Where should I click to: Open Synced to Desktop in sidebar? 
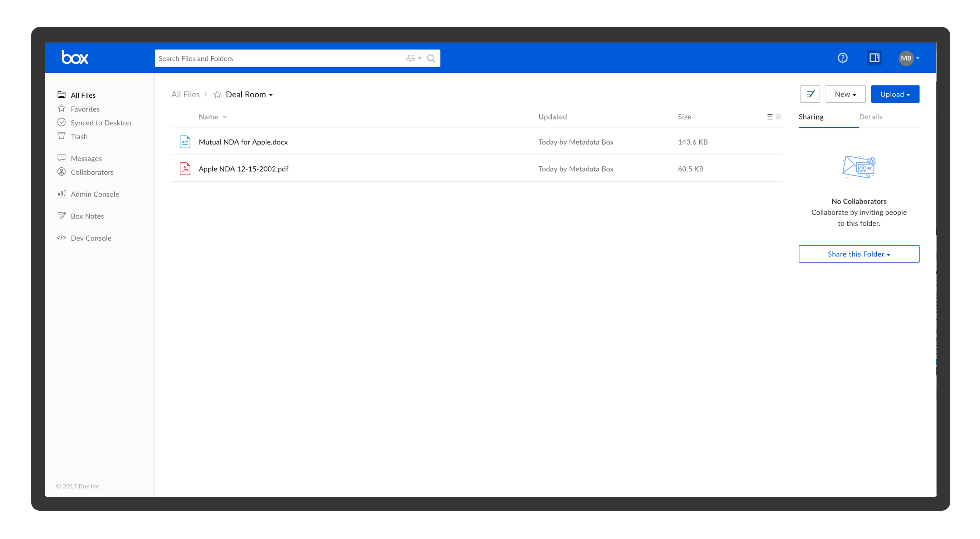(101, 123)
